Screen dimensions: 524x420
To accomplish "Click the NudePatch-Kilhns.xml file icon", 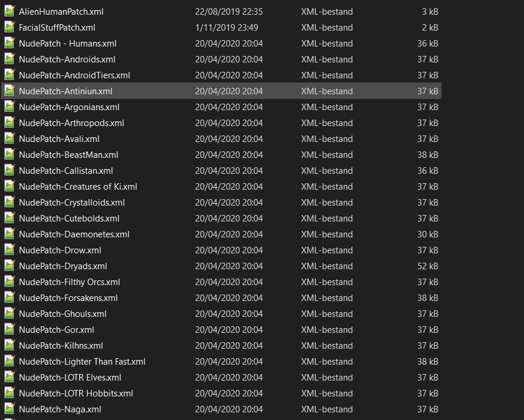I will click(9, 346).
